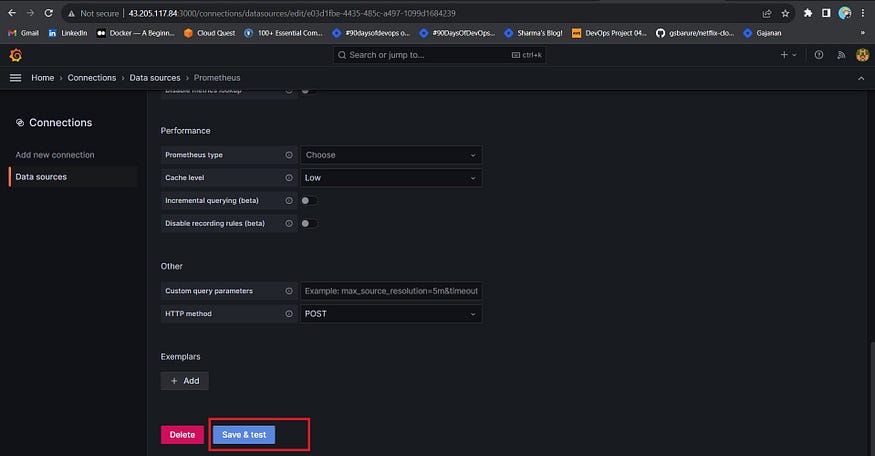Select Add new connection in sidebar

coord(55,155)
